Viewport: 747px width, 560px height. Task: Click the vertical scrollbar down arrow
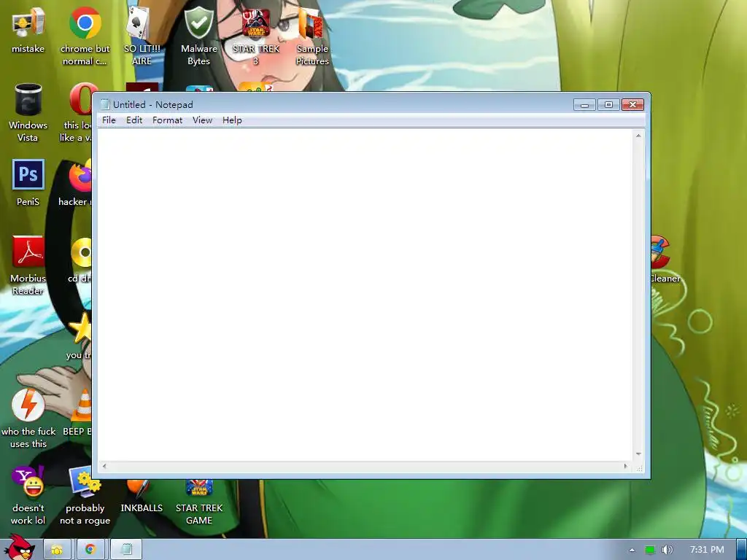(x=638, y=454)
